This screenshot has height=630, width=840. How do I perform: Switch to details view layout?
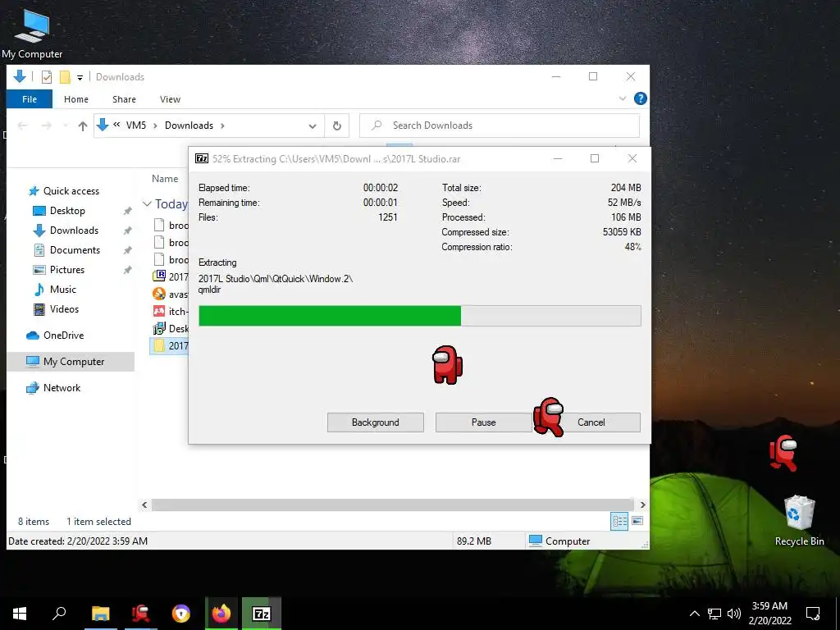(x=620, y=521)
